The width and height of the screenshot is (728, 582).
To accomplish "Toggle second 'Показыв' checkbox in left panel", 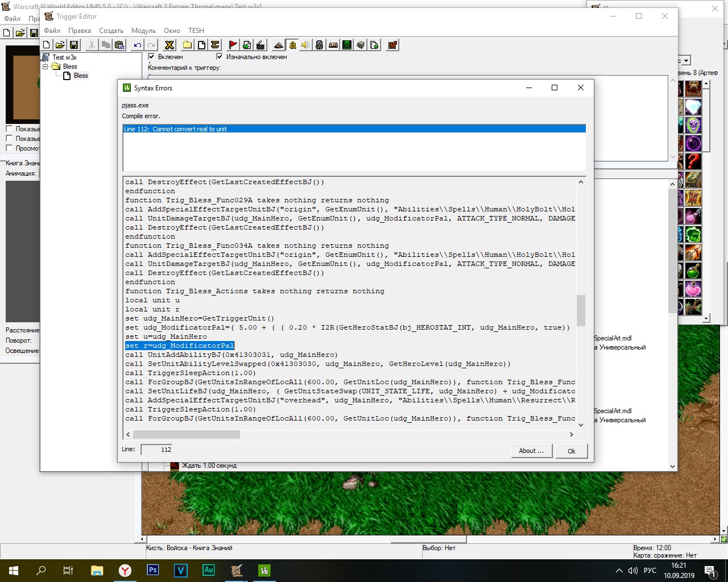I will [x=9, y=138].
